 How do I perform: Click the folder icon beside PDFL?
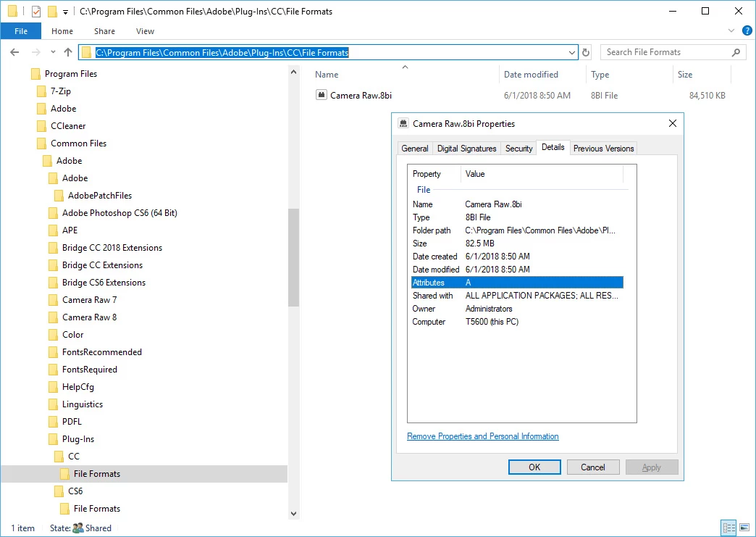point(54,422)
